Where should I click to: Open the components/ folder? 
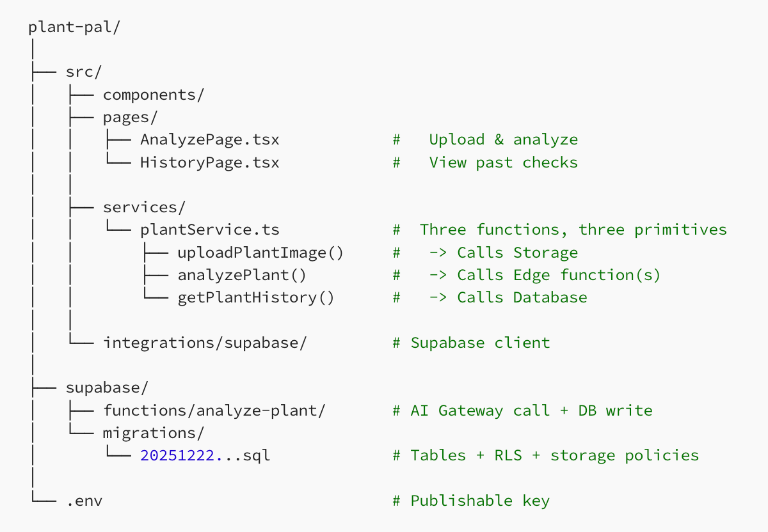[154, 95]
